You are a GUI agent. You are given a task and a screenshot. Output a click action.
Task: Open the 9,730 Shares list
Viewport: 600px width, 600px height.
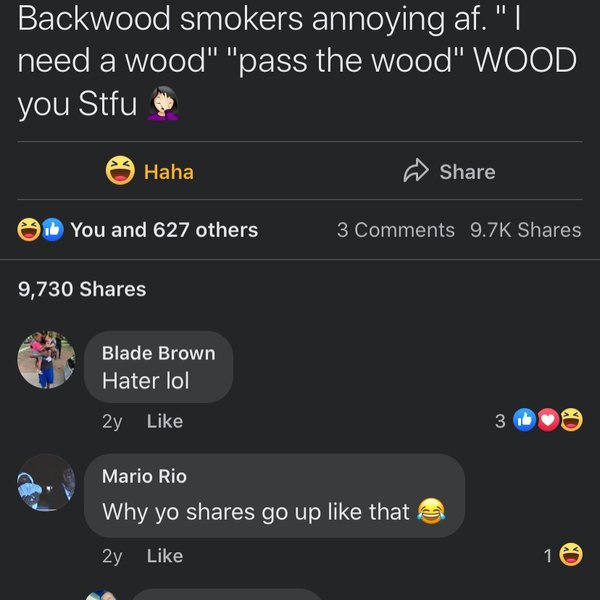(82, 289)
